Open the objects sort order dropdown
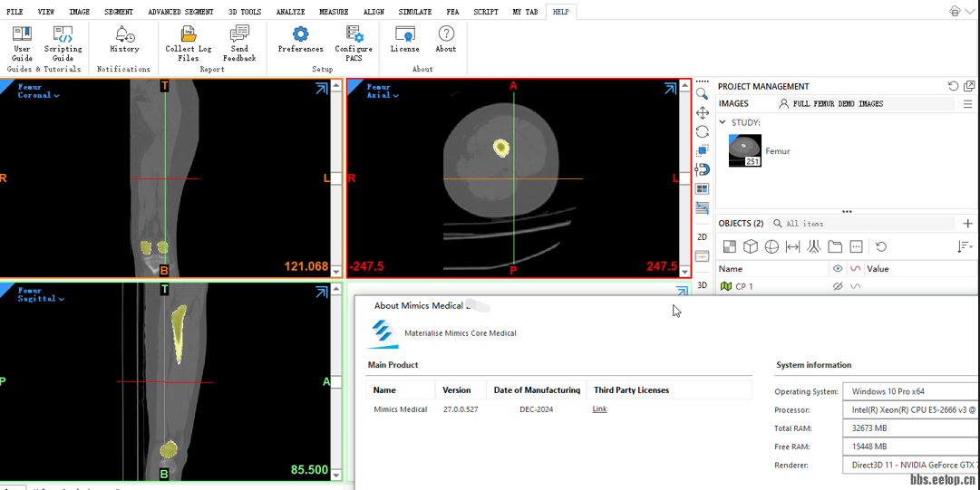Screen dimensions: 980x490 (x=965, y=246)
